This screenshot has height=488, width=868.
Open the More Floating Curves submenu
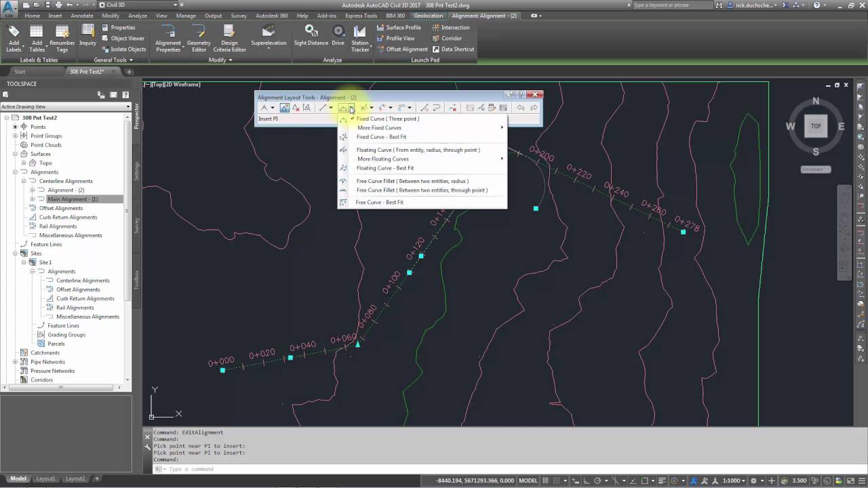[383, 159]
